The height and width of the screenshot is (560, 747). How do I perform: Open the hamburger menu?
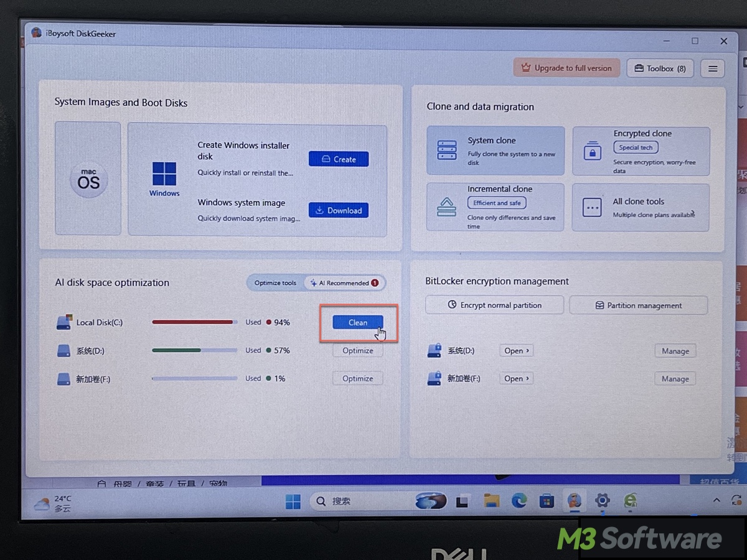713,68
